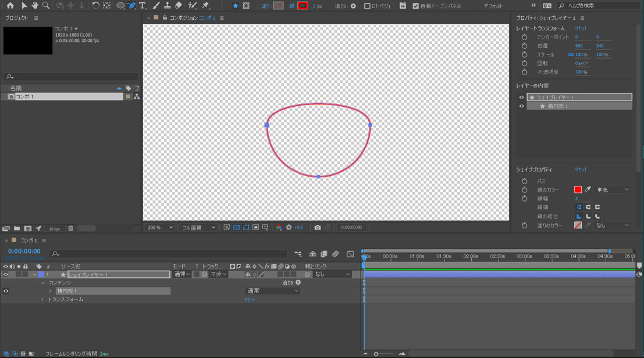Select the Eraser tool
Viewport: 644px width, 358px height.
(x=179, y=6)
